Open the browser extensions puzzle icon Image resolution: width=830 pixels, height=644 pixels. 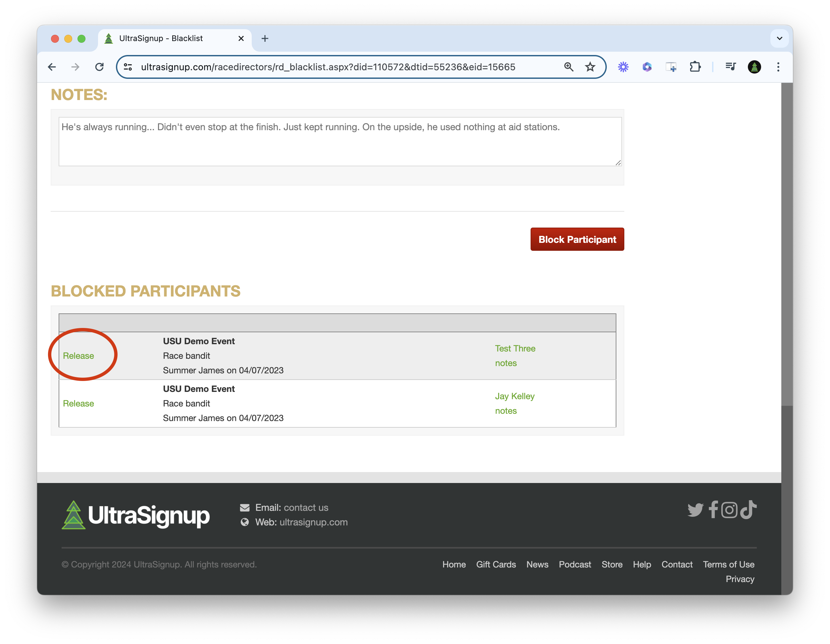(696, 67)
